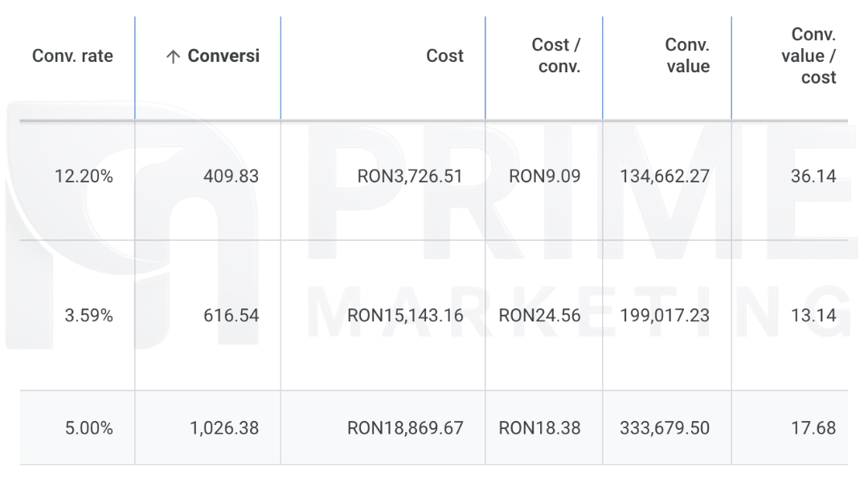Select the RON3,726.51 cost cell
868x482 pixels.
coord(410,177)
